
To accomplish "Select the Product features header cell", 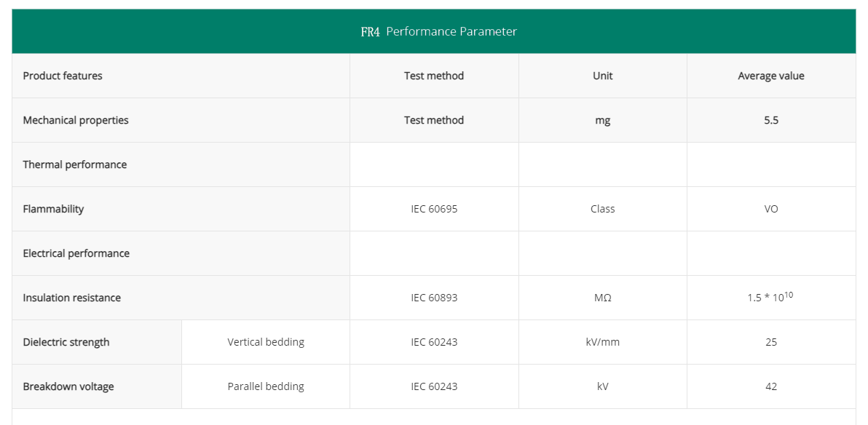I will pyautogui.click(x=63, y=76).
